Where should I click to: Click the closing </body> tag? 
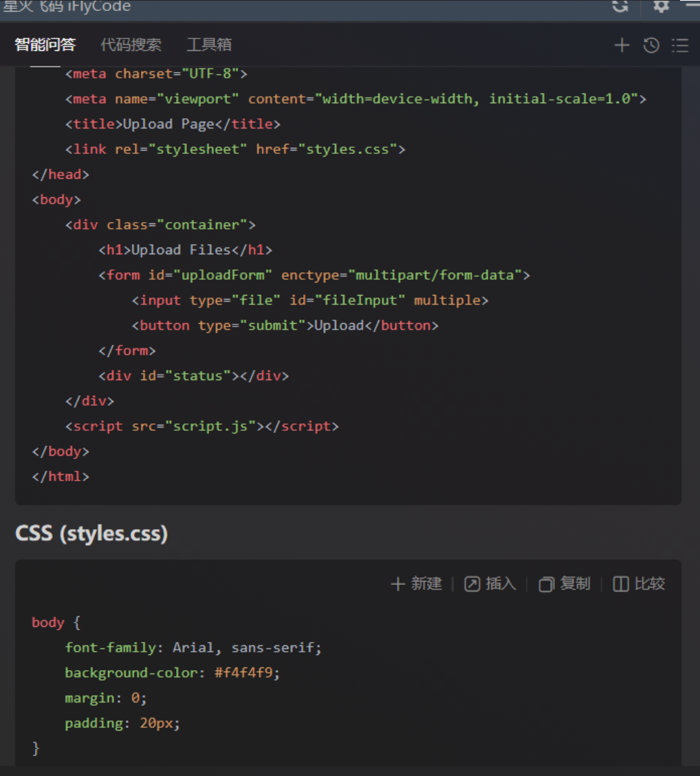(61, 452)
